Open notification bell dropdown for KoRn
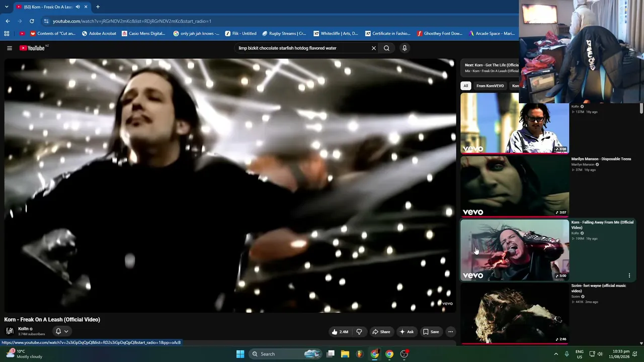 pyautogui.click(x=62, y=331)
